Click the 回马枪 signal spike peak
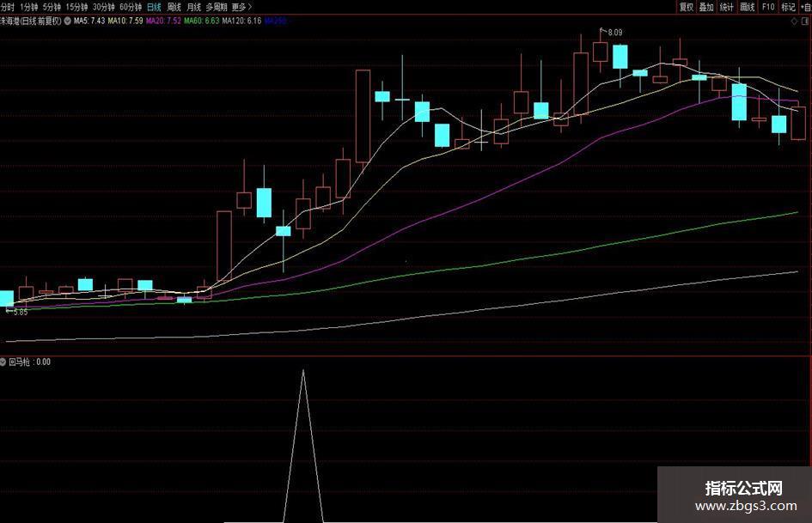The width and height of the screenshot is (812, 523). (x=303, y=371)
